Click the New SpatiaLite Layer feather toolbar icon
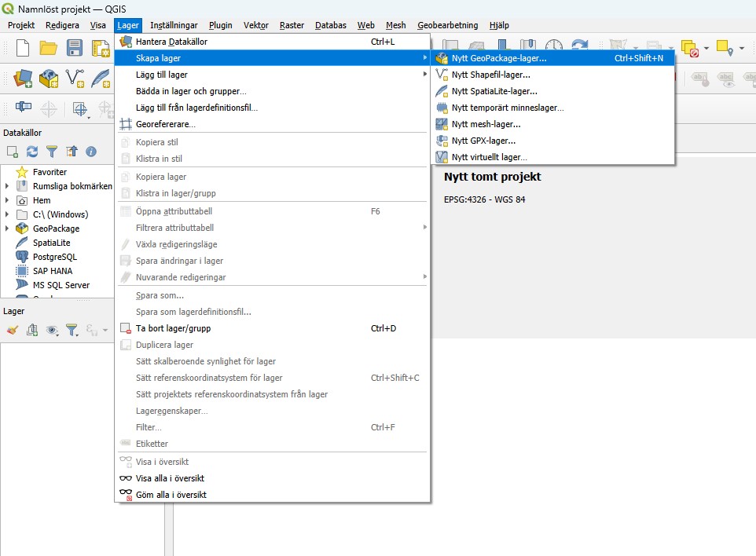The image size is (756, 556). click(101, 78)
